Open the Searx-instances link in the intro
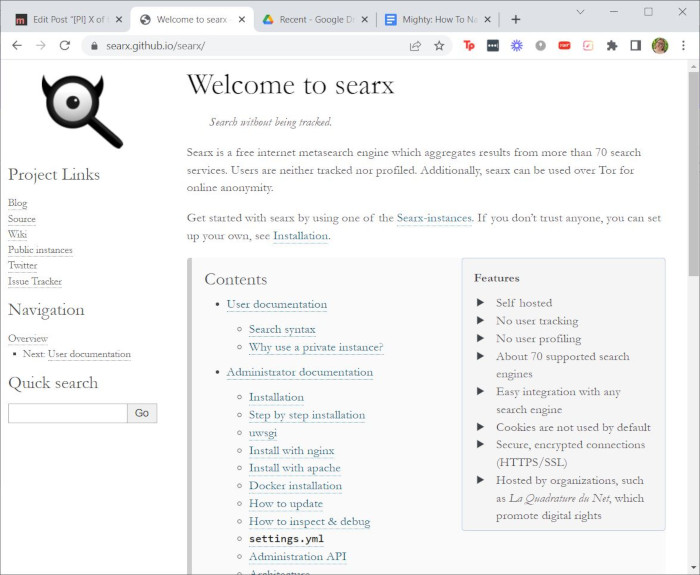 coord(434,218)
